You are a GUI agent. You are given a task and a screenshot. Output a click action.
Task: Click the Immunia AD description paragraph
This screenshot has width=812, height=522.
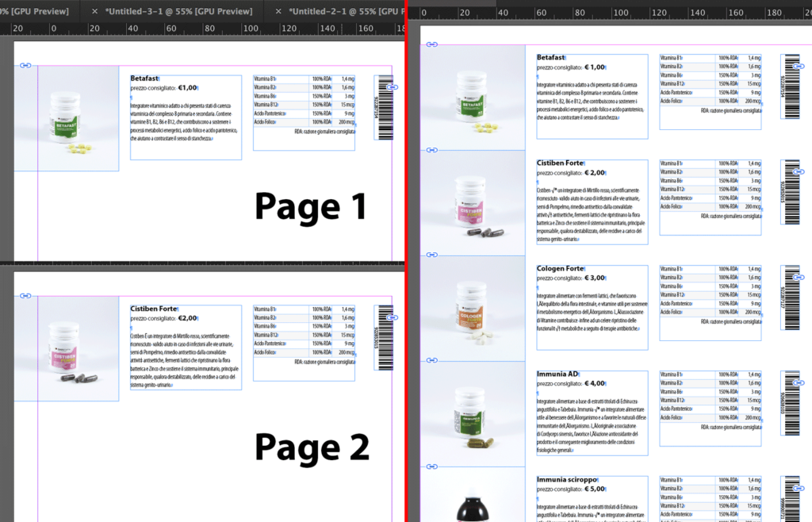[x=592, y=426]
